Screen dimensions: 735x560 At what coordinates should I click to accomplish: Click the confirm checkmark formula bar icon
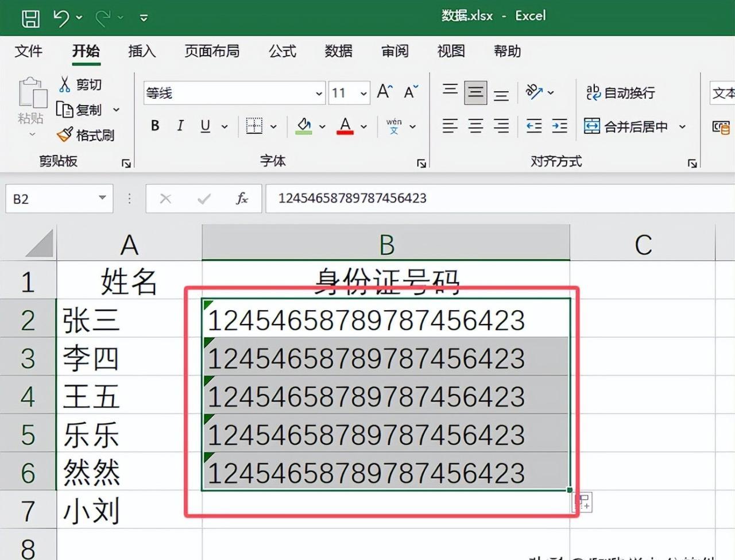point(203,199)
